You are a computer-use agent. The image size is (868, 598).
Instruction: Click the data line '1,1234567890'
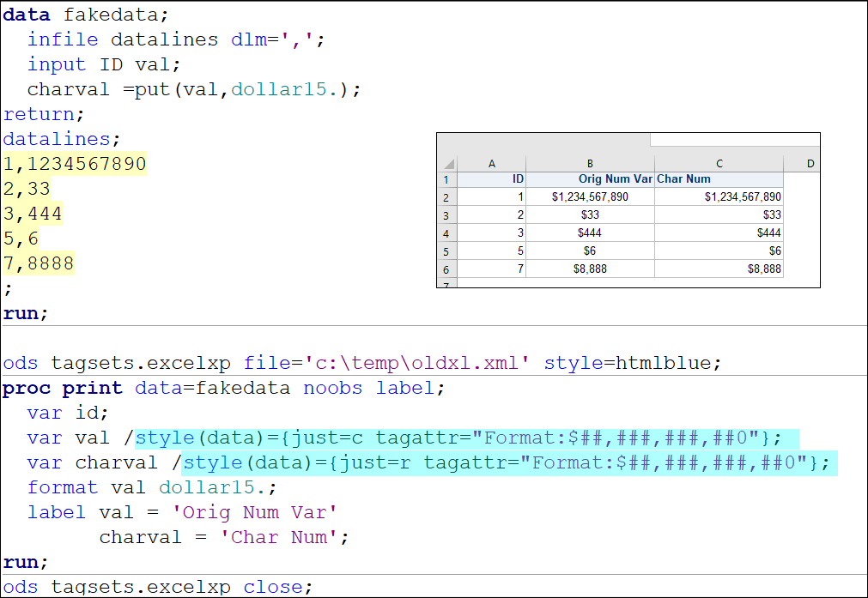75,164
